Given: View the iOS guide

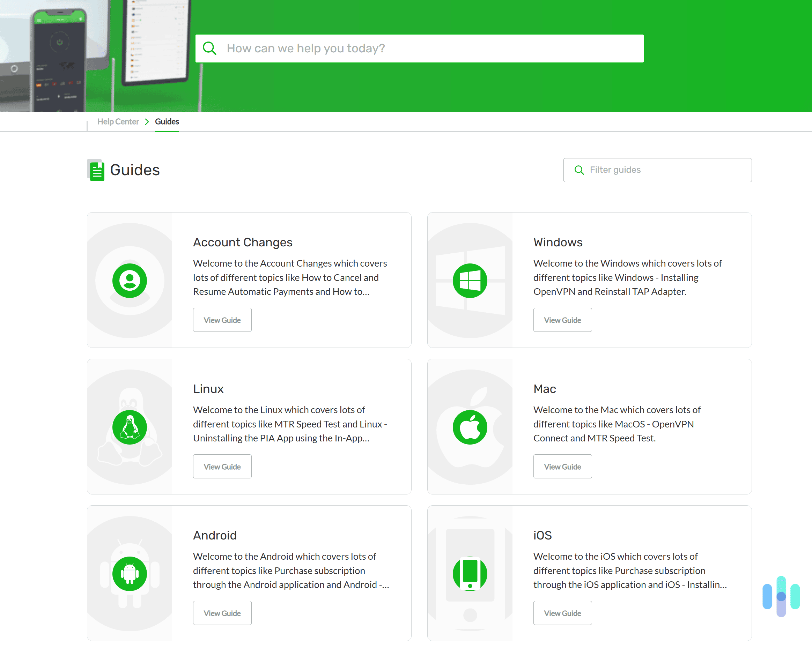Looking at the screenshot, I should coord(562,613).
